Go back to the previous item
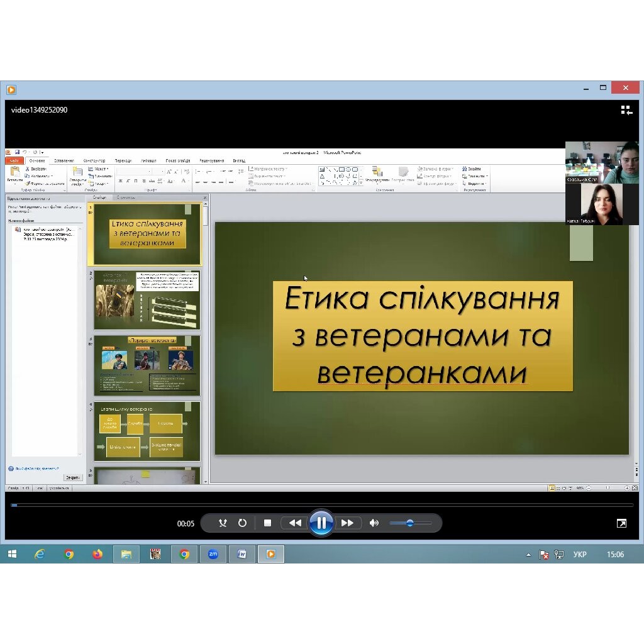 pos(294,523)
